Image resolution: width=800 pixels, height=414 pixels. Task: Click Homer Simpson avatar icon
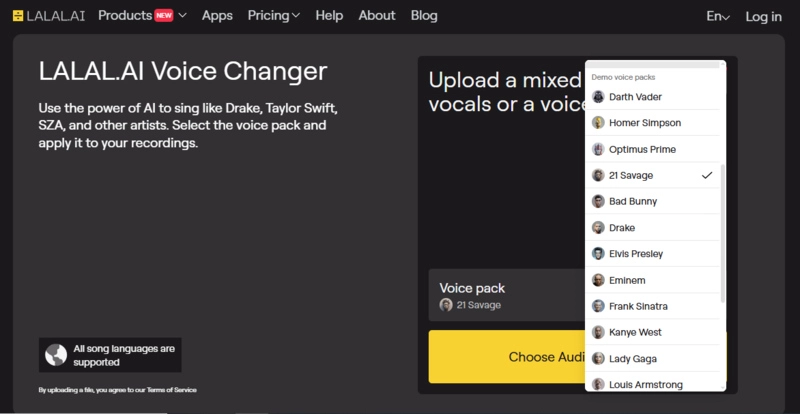(598, 123)
